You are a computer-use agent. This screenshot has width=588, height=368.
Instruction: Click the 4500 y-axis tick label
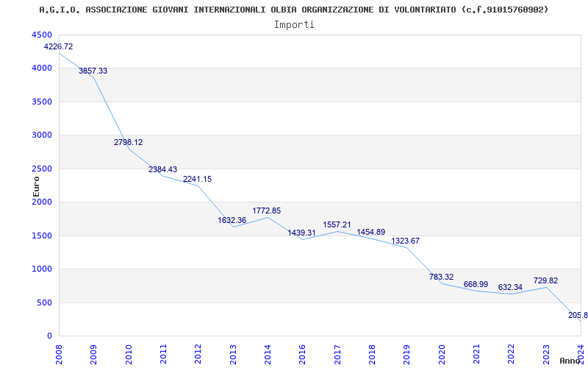[x=43, y=35]
